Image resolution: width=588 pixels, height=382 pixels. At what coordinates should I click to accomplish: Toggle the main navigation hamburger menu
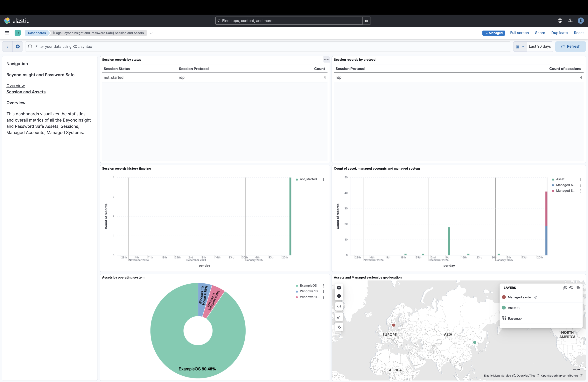pyautogui.click(x=7, y=33)
